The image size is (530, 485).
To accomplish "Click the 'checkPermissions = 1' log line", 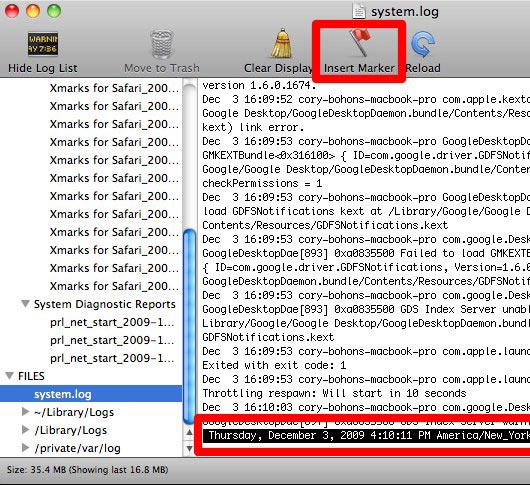I will 262,183.
